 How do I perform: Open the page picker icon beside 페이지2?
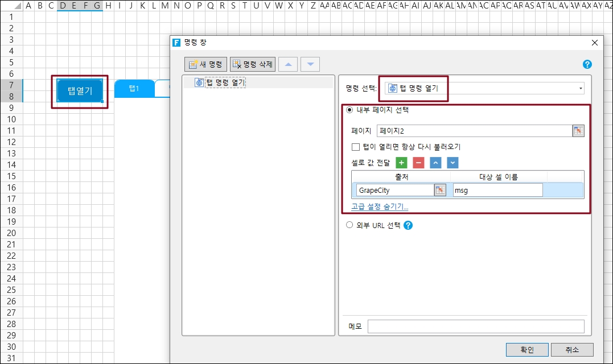578,131
